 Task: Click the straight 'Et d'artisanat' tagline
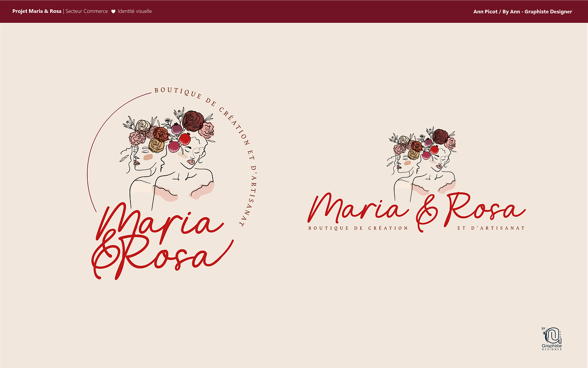click(491, 228)
